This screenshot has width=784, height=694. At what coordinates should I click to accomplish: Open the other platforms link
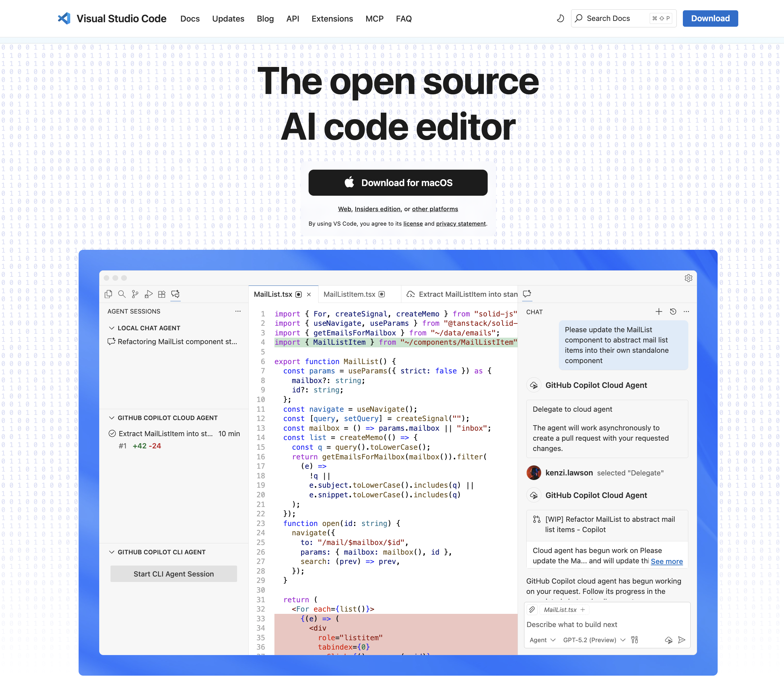(435, 209)
